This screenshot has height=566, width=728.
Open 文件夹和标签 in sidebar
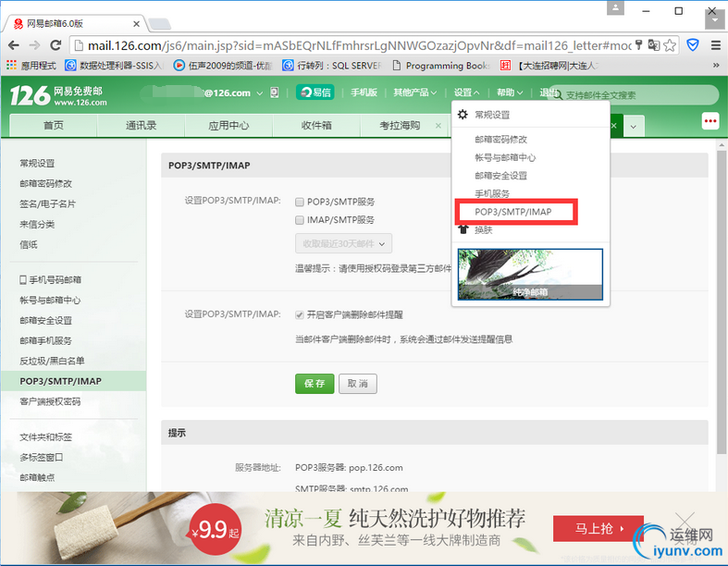coord(45,437)
